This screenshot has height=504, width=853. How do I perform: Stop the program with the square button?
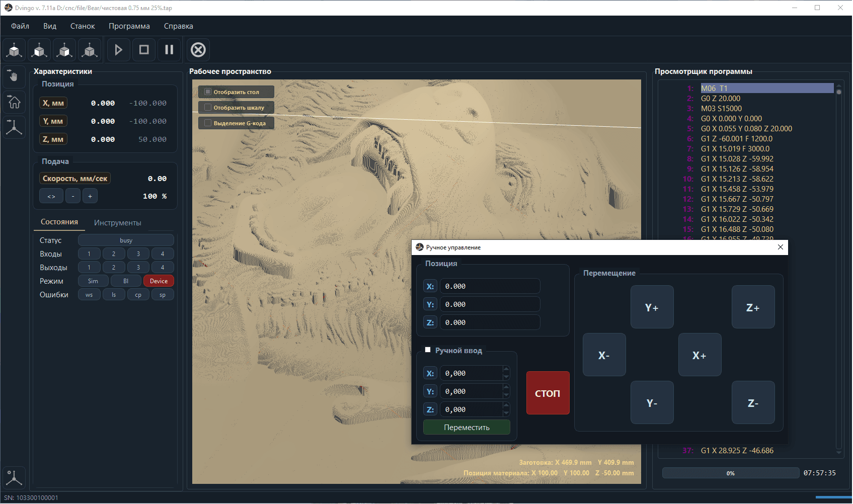pos(144,50)
